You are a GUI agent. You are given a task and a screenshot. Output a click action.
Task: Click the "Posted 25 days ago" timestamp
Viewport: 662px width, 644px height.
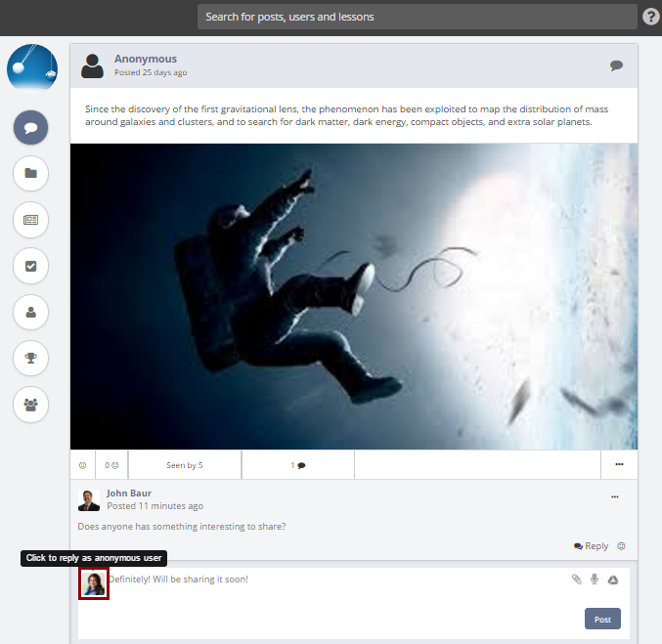(151, 72)
